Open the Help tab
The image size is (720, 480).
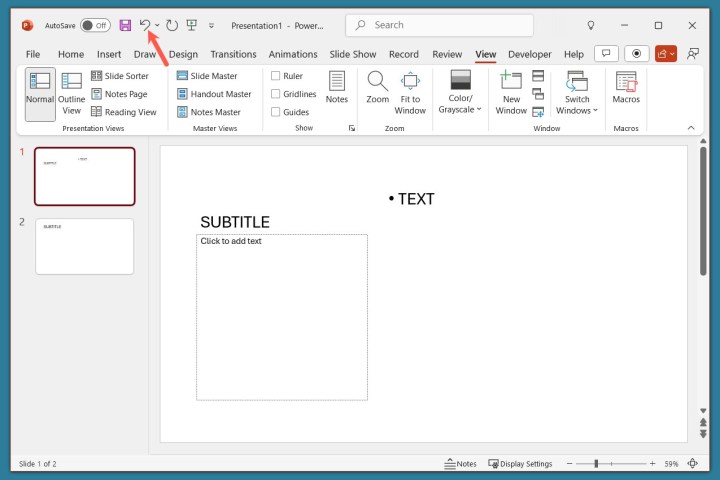pos(574,54)
